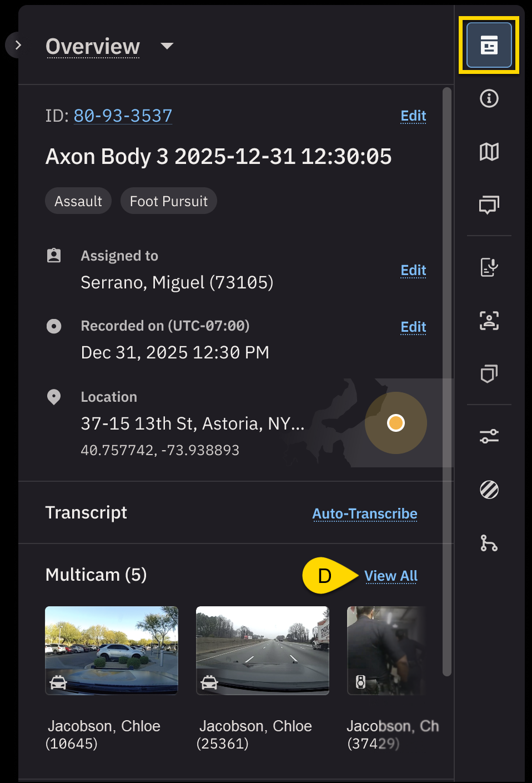Open the map panel icon
The height and width of the screenshot is (783, 532).
pos(489,152)
